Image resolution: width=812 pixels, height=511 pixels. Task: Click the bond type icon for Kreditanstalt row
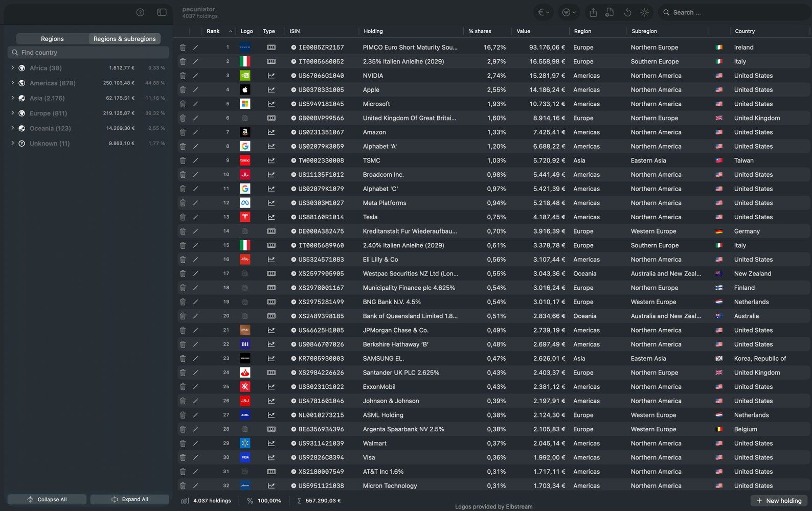pyautogui.click(x=271, y=231)
